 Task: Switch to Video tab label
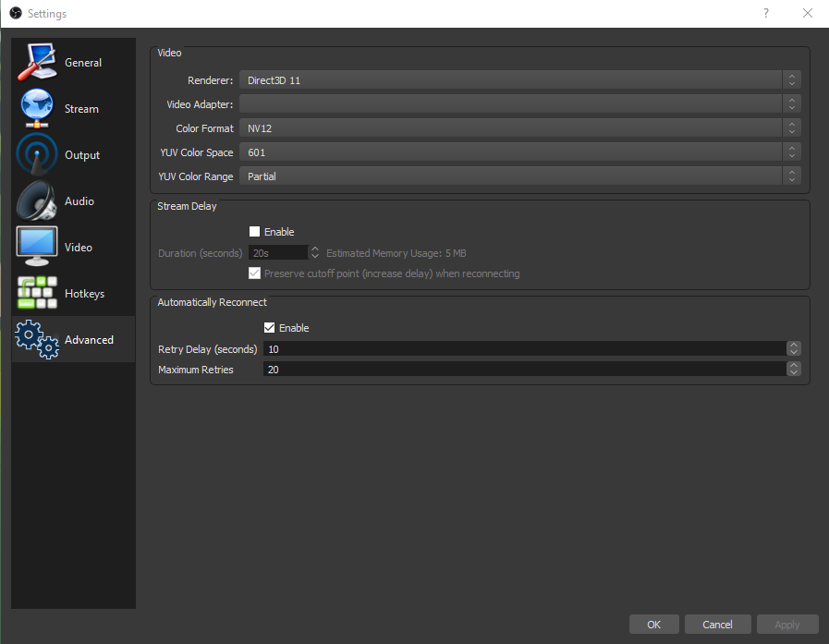79,247
